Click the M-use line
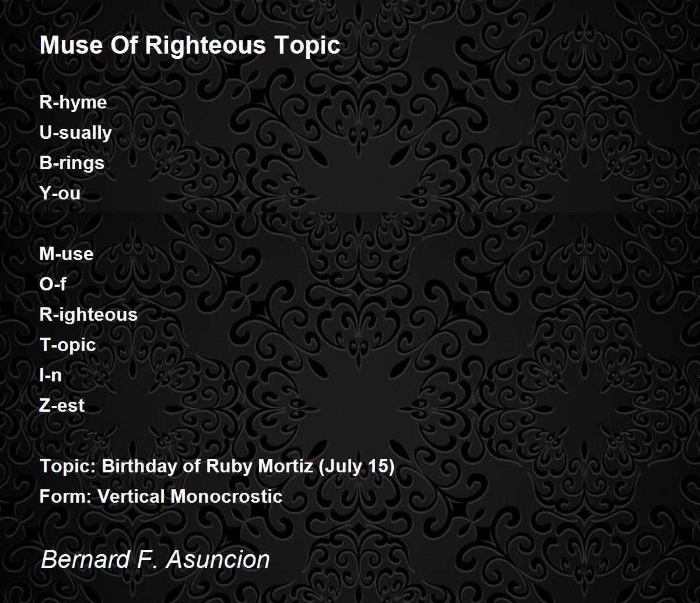 click(66, 254)
